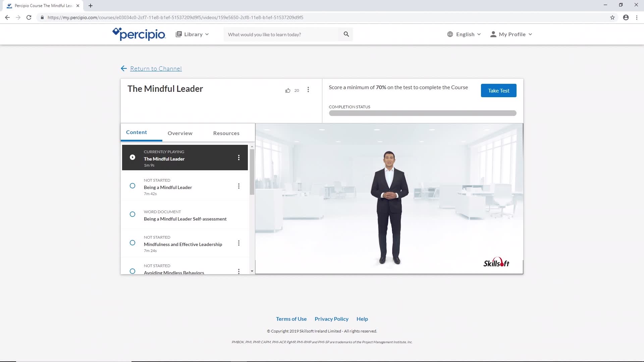Viewport: 644px width, 362px height.
Task: Open the Chrome menu (three dots)
Action: [x=637, y=17]
